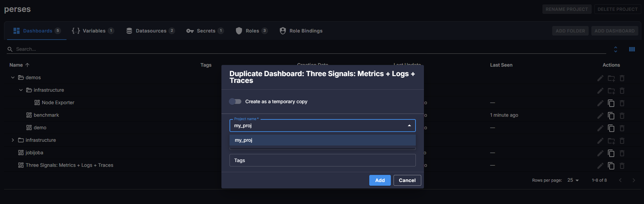Click the edit pencil for demos folder

coord(600,78)
